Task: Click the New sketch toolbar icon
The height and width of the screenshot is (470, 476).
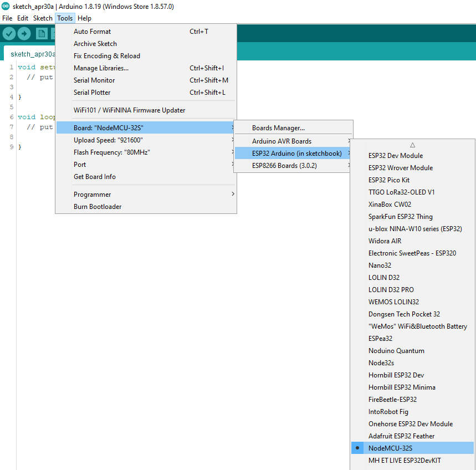Action: (42, 33)
